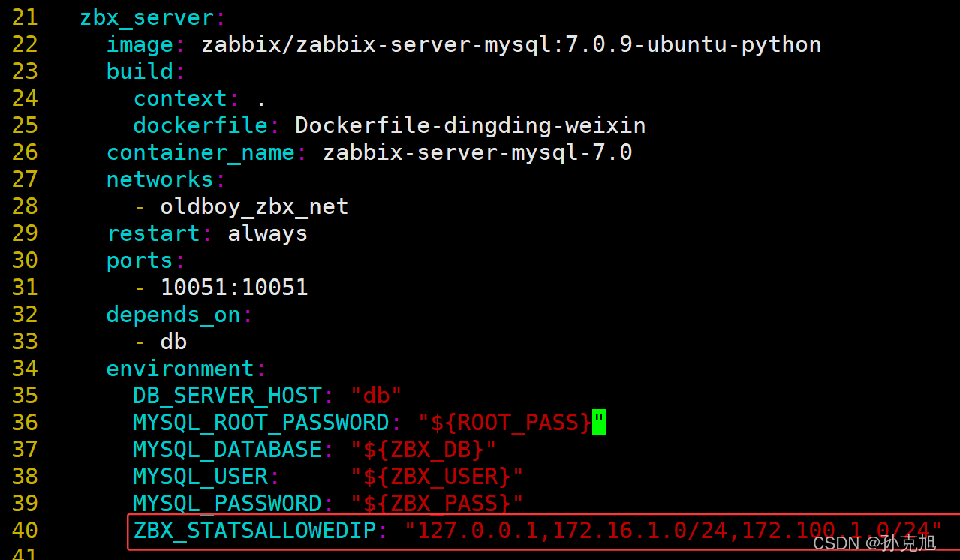This screenshot has height=560, width=960.
Task: Click the highlighted ZBX_STATSALLOWEDIP key
Action: (254, 531)
